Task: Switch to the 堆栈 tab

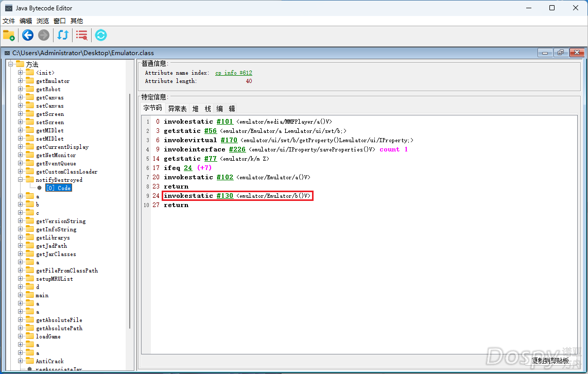Action: point(201,109)
